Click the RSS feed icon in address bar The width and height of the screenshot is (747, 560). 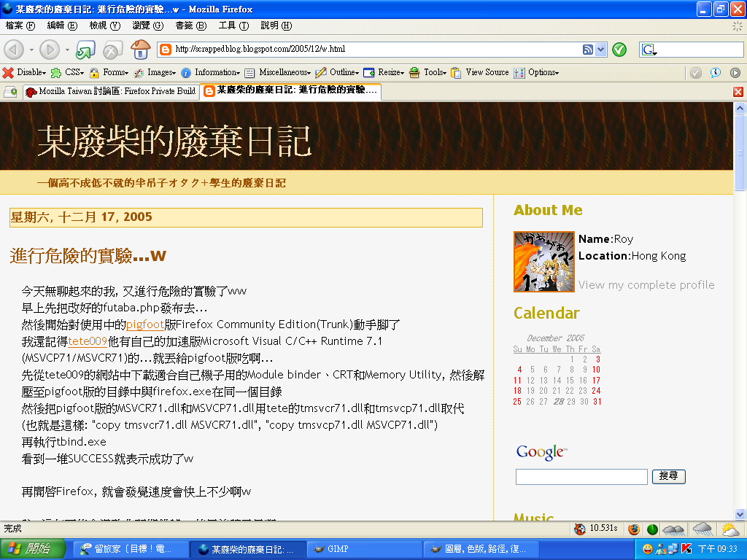(x=588, y=50)
